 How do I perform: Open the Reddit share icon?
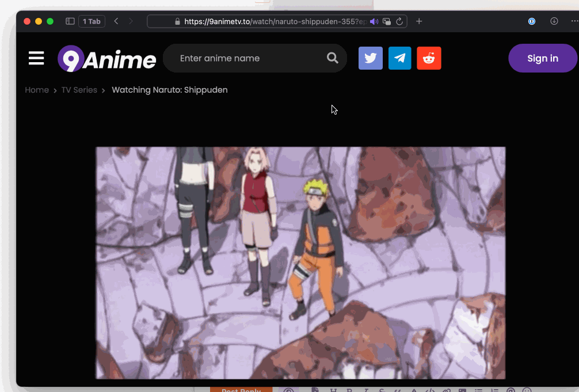429,58
